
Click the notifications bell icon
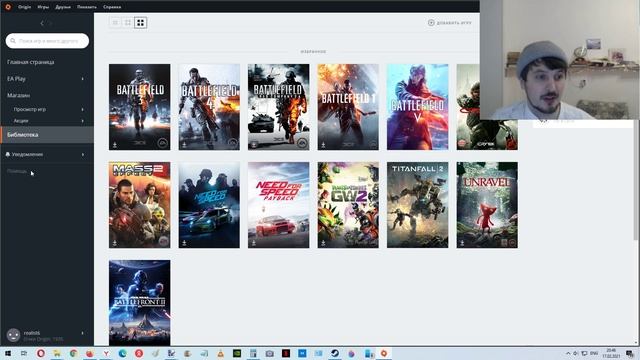point(8,154)
